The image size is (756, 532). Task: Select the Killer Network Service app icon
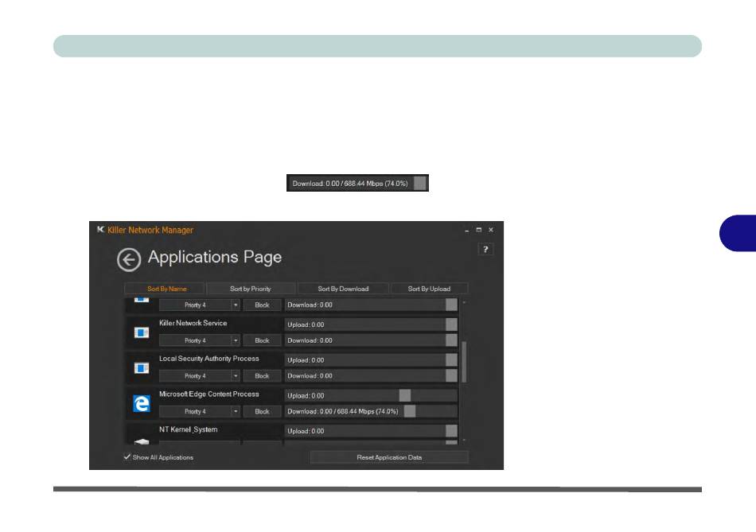point(142,332)
